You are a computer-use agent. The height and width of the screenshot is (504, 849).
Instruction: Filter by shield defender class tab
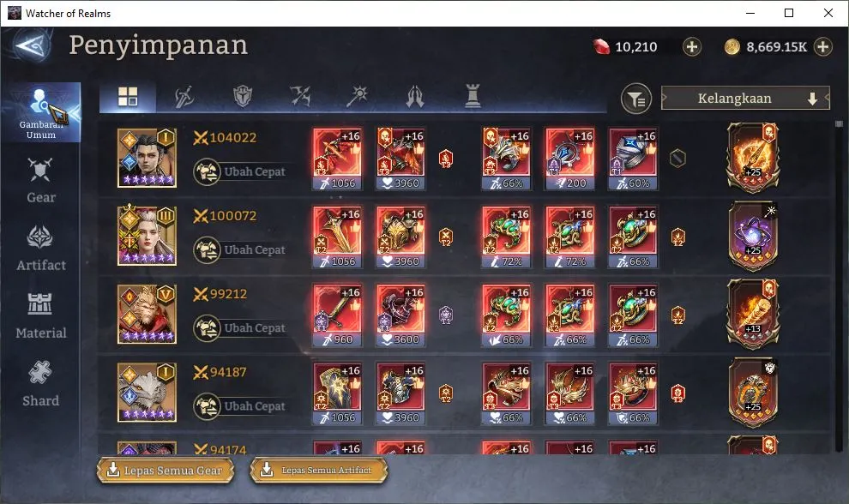click(x=243, y=97)
